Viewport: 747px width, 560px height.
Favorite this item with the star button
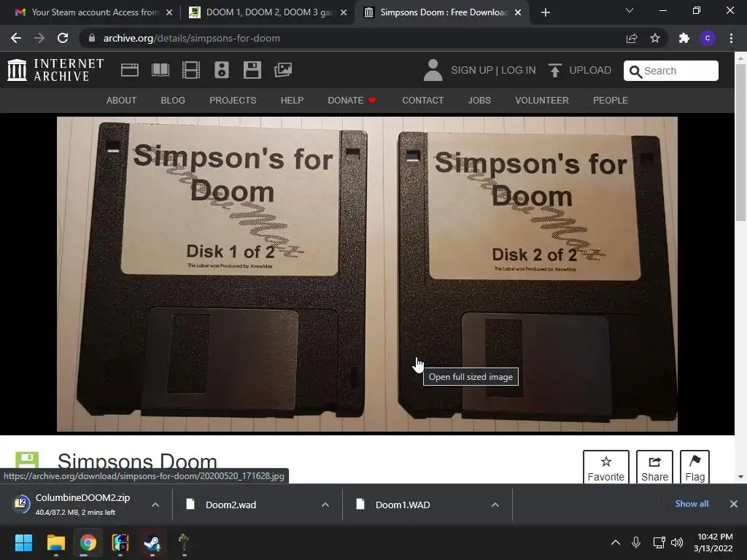(606, 467)
